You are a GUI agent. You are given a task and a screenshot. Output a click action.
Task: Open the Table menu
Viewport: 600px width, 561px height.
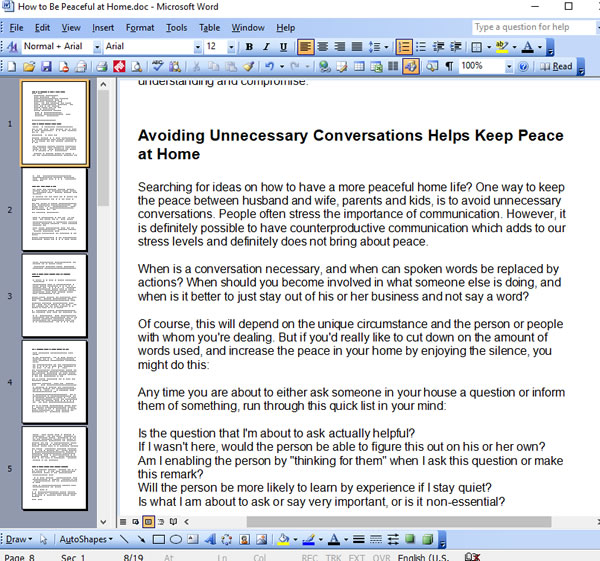[209, 28]
